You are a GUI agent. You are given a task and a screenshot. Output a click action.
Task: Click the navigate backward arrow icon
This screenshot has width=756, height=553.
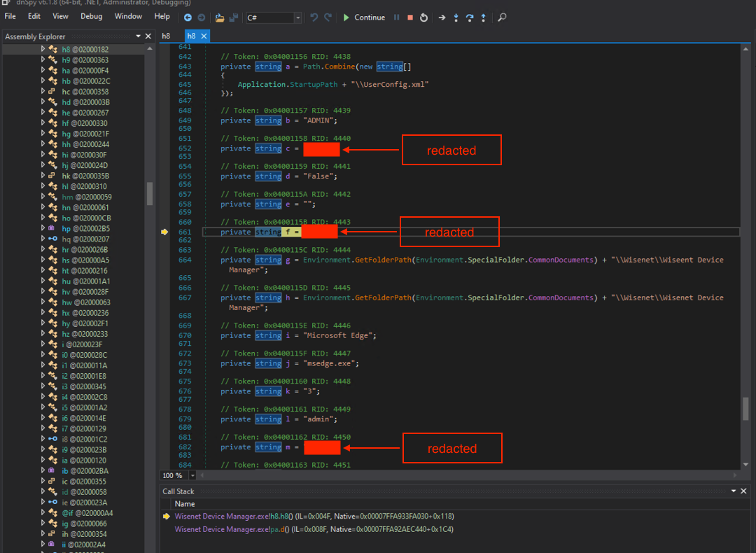pos(188,17)
